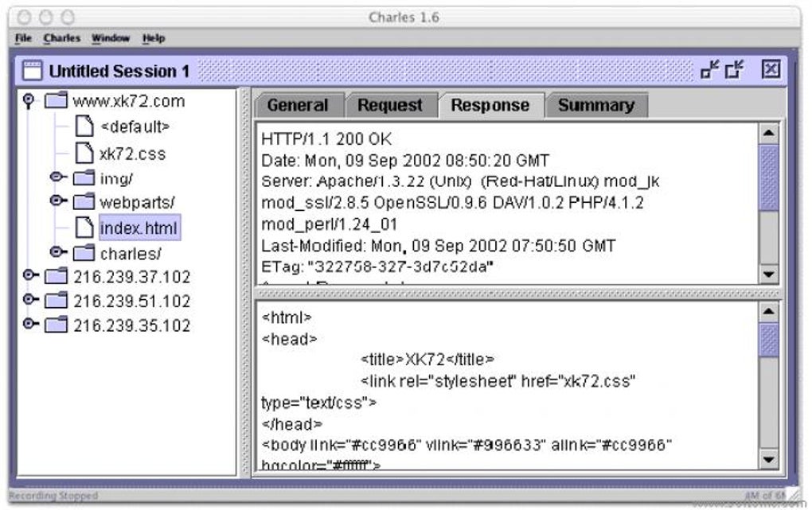Click HTML body pane scroll down arrow
Viewport: 812px width, 510px height.
(768, 459)
